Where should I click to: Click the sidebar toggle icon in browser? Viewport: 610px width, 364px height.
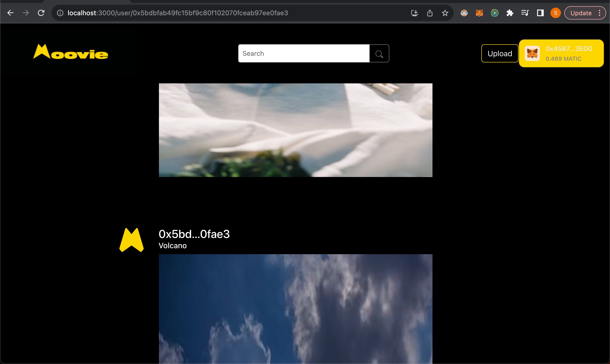540,13
